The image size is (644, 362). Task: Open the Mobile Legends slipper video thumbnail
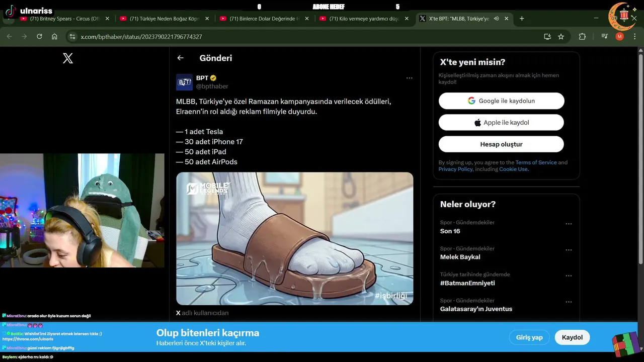[294, 239]
